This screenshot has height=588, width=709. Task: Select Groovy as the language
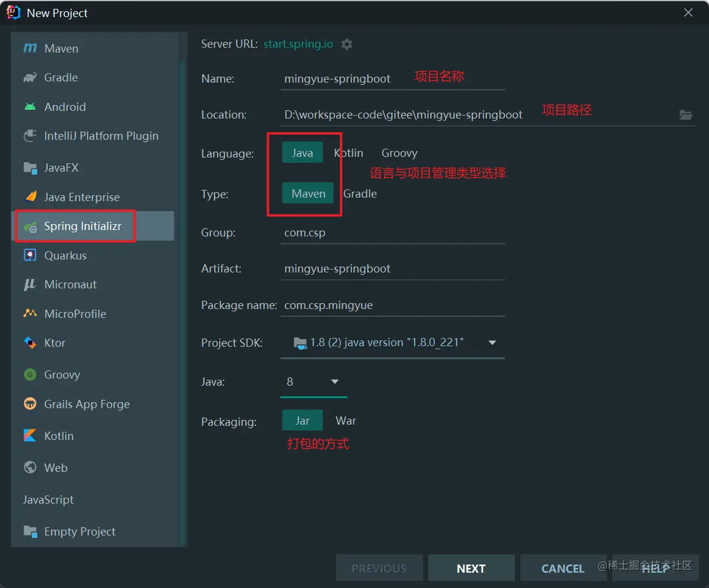coord(399,153)
